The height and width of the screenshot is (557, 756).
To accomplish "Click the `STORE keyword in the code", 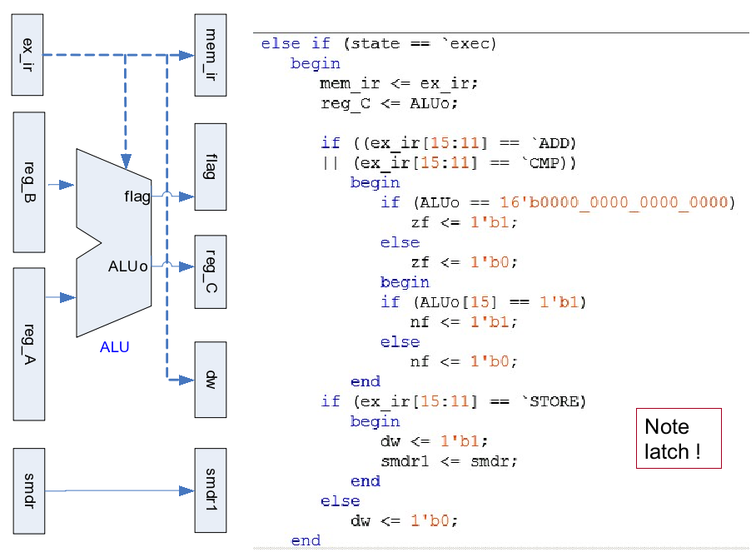I will [x=554, y=402].
